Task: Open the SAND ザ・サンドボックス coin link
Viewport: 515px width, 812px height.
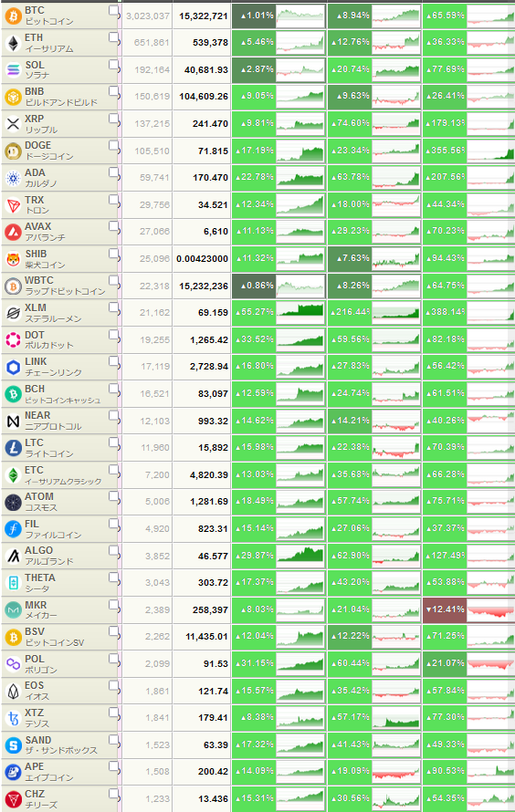Action: 60,745
